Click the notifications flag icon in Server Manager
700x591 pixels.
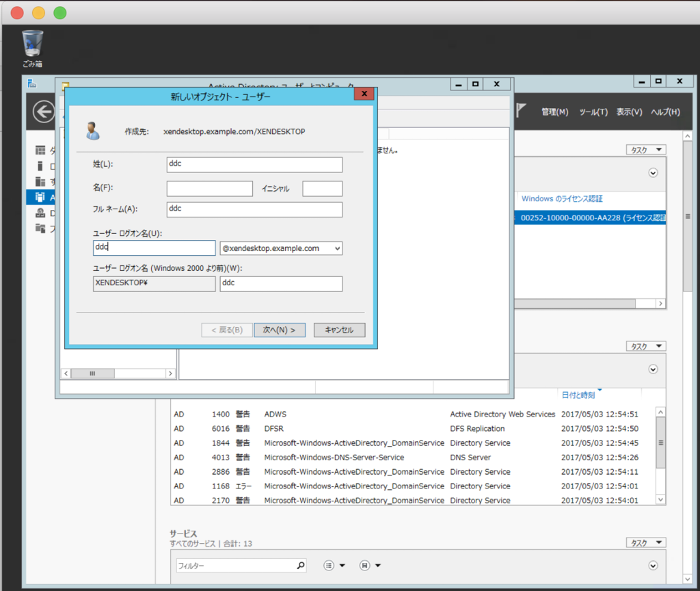point(521,110)
